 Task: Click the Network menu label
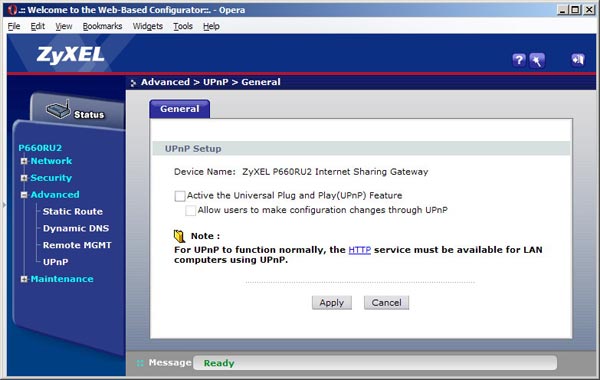[51, 161]
